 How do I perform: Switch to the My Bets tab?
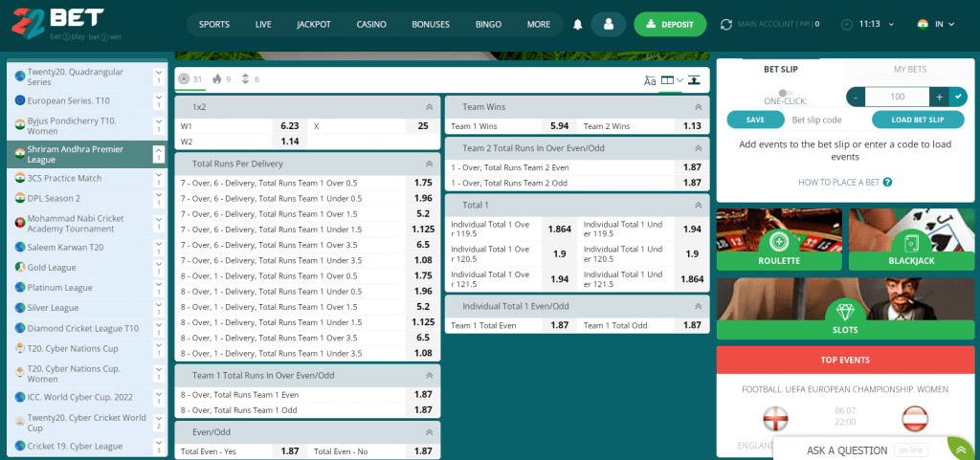point(910,69)
